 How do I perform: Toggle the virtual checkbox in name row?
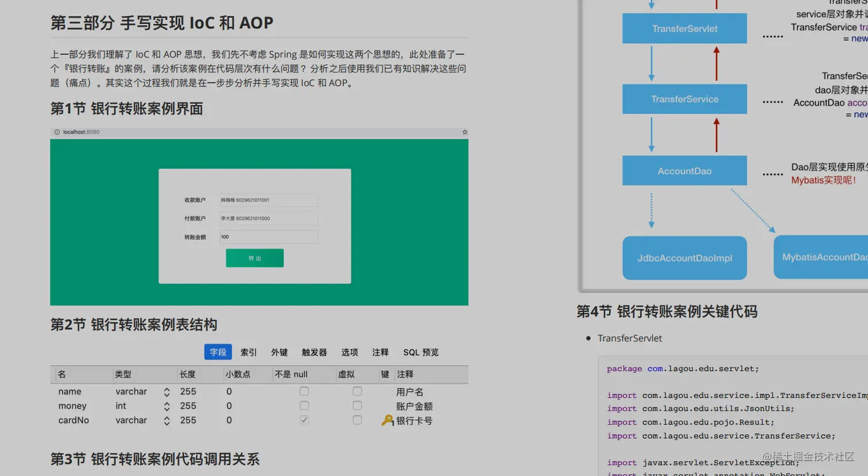tap(357, 392)
